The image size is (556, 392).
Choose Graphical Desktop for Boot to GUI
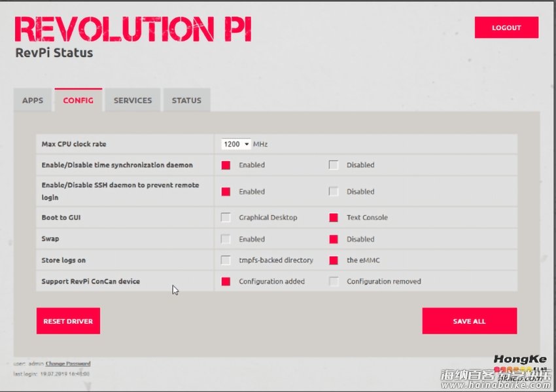(x=226, y=217)
